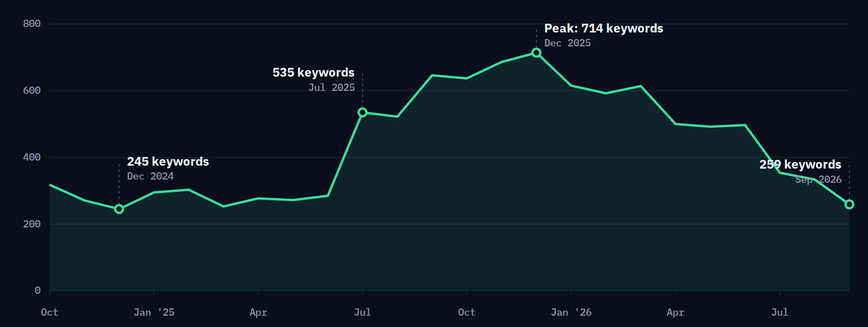Click the 0 y-axis label
The image size is (868, 327).
point(38,291)
